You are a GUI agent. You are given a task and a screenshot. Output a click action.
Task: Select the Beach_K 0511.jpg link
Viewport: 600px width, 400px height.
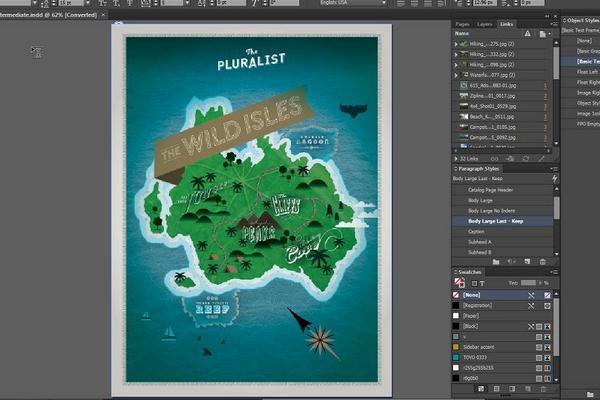tap(502, 116)
